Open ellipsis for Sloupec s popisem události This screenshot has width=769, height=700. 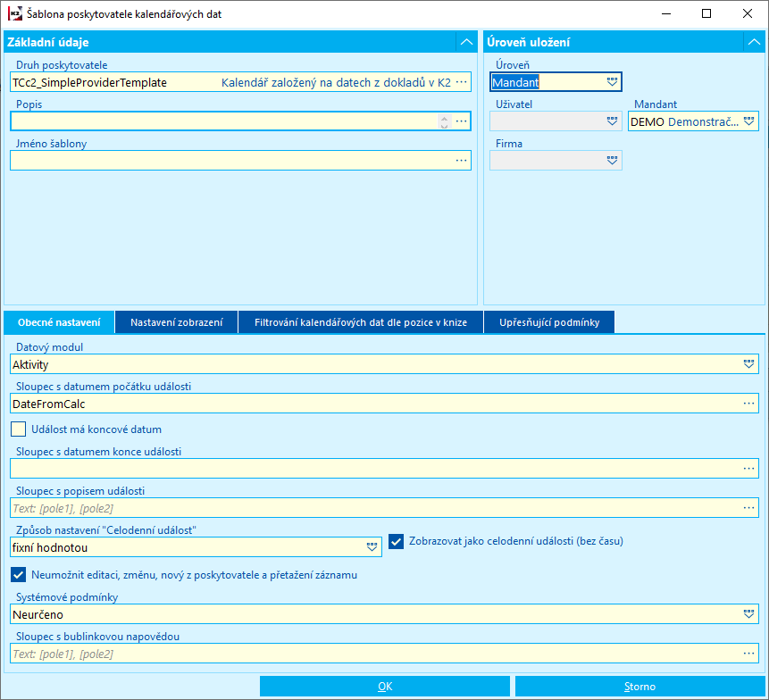[x=748, y=508]
